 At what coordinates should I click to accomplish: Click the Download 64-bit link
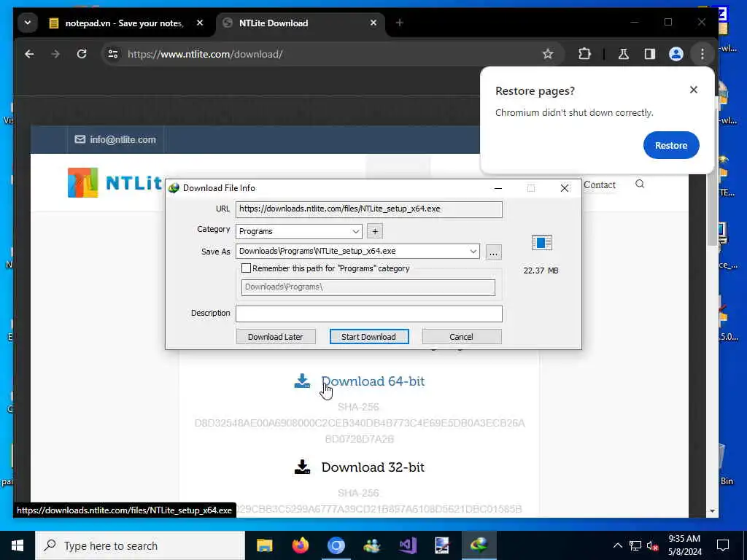pos(373,381)
